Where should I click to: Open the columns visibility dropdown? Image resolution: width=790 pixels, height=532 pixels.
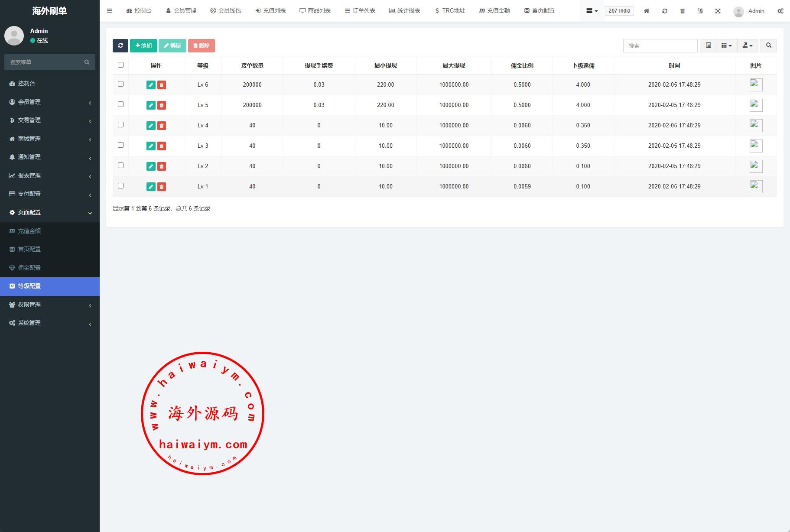pyautogui.click(x=726, y=45)
